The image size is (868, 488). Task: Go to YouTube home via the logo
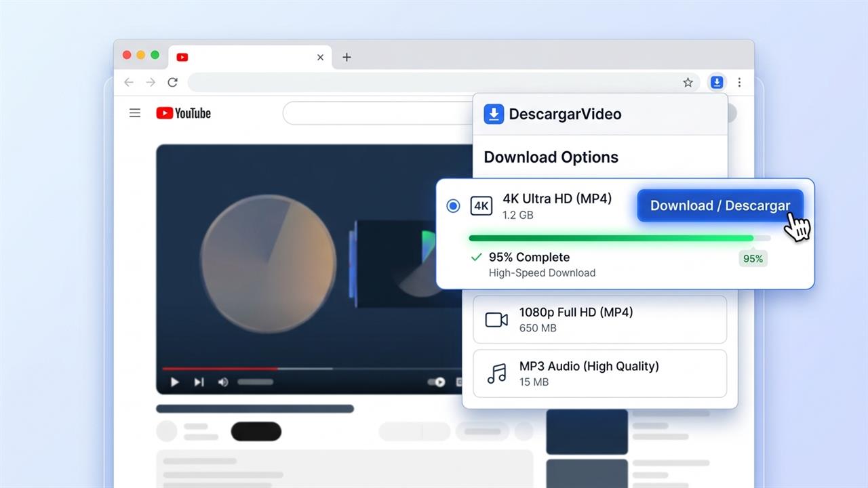click(x=183, y=113)
